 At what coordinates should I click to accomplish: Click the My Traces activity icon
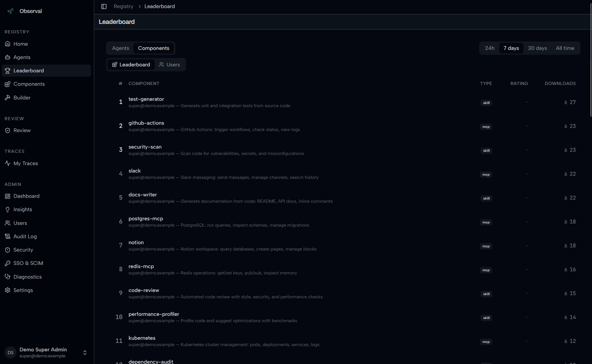[7, 163]
